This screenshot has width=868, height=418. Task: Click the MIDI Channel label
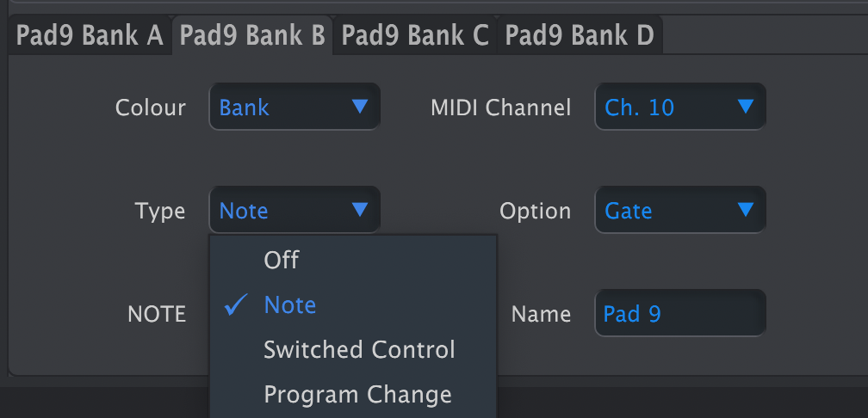pyautogui.click(x=500, y=108)
